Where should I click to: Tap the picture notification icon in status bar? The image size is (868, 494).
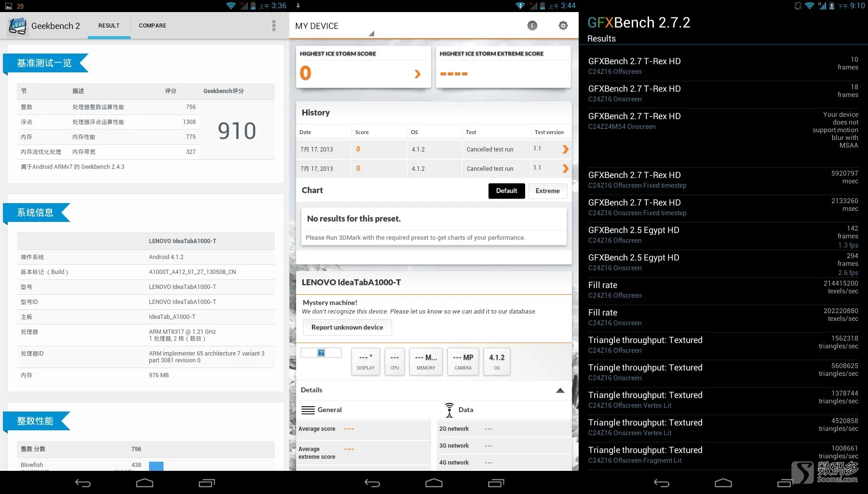point(8,6)
